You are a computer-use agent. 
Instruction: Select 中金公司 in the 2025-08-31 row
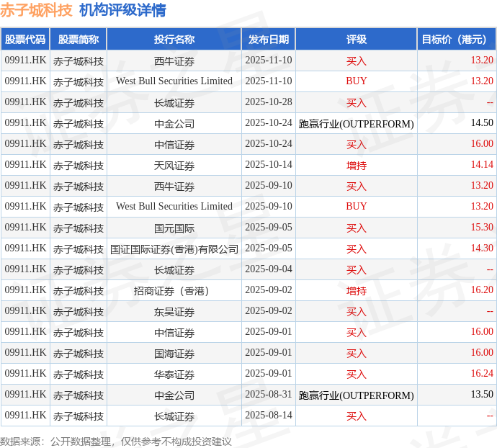(174, 395)
